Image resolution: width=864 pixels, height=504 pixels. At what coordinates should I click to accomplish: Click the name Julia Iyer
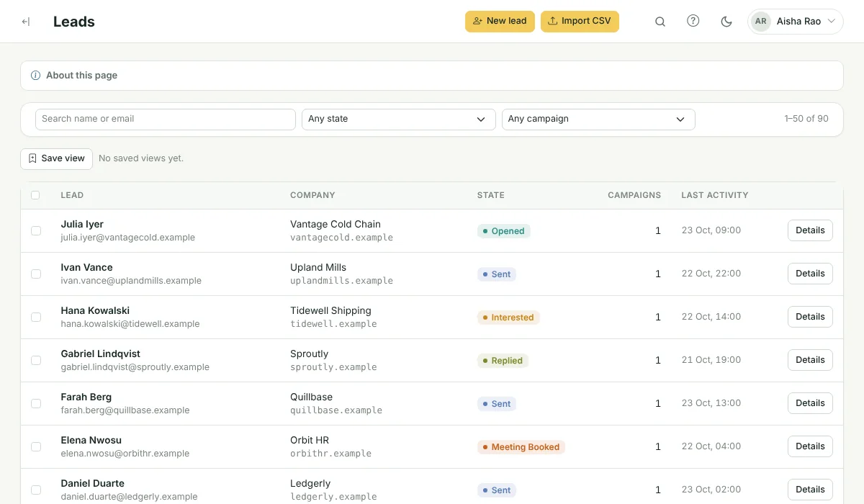(x=82, y=224)
